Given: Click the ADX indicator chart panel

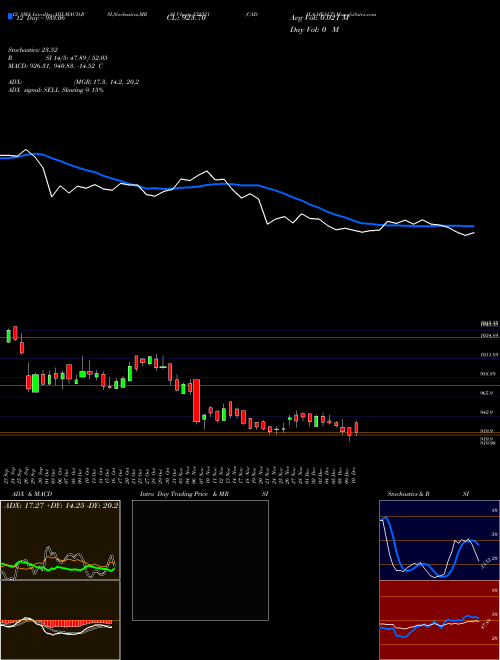Looking at the screenshot, I should 60,540.
